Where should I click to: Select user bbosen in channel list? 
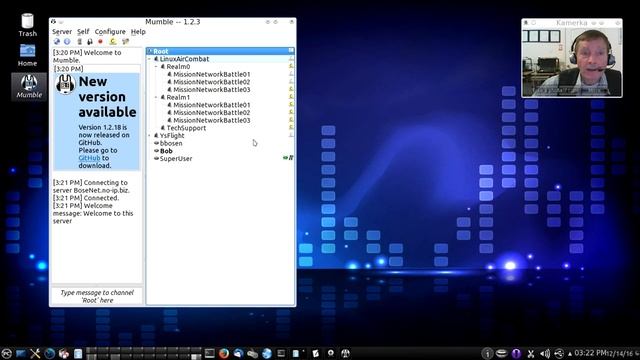point(171,143)
